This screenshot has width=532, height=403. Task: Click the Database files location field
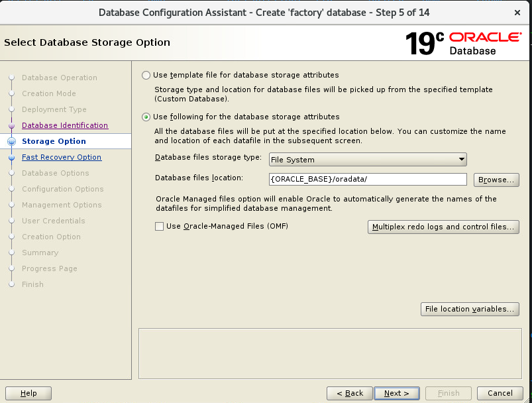(368, 179)
